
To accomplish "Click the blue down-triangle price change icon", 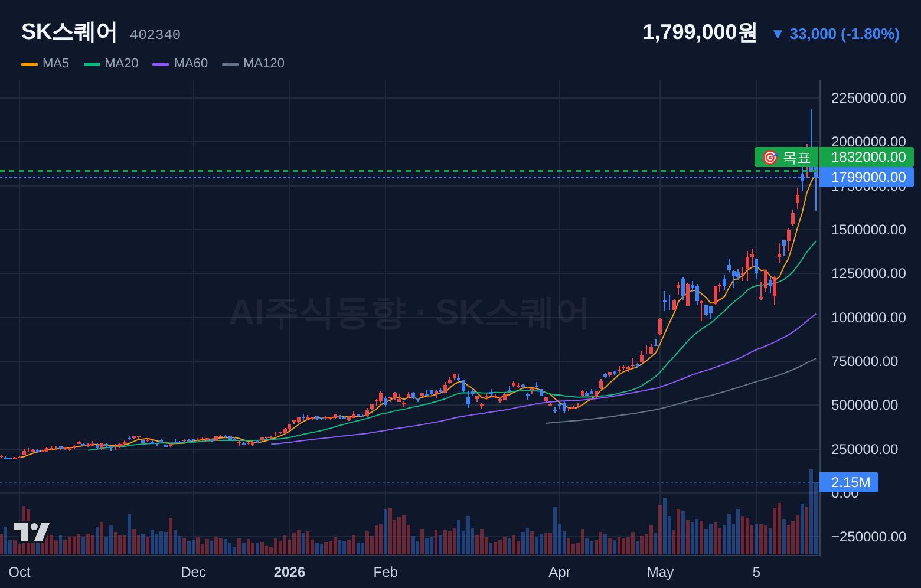I will click(x=778, y=34).
